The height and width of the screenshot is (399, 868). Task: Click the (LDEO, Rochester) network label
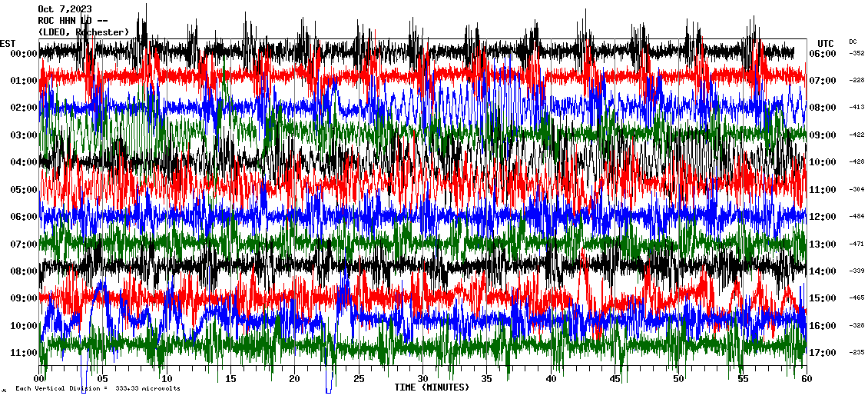tap(83, 32)
